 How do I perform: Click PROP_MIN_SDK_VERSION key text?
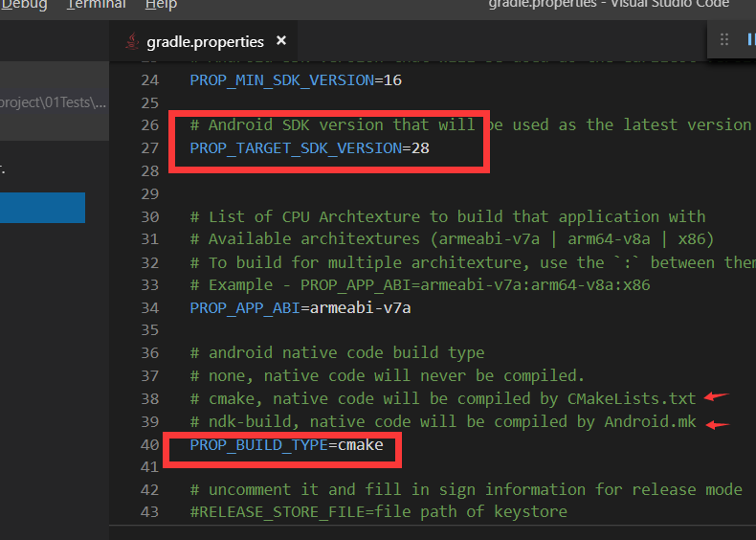pos(282,80)
